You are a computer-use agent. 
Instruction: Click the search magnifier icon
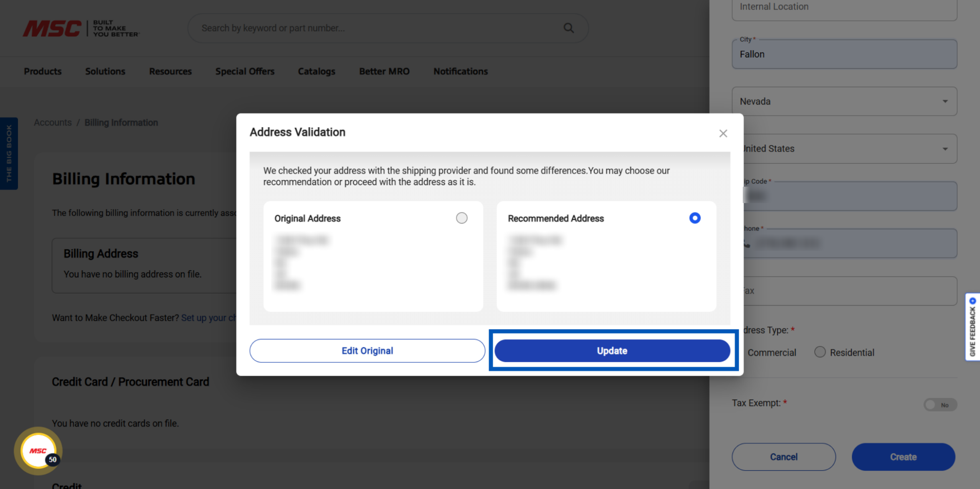568,28
